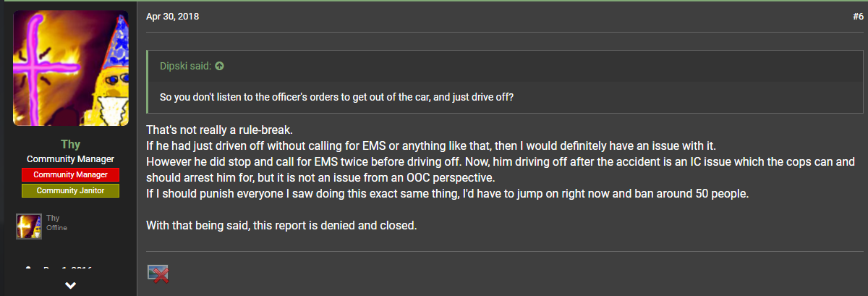The image size is (868, 296).
Task: Open the #6 post permalink
Action: click(x=858, y=17)
